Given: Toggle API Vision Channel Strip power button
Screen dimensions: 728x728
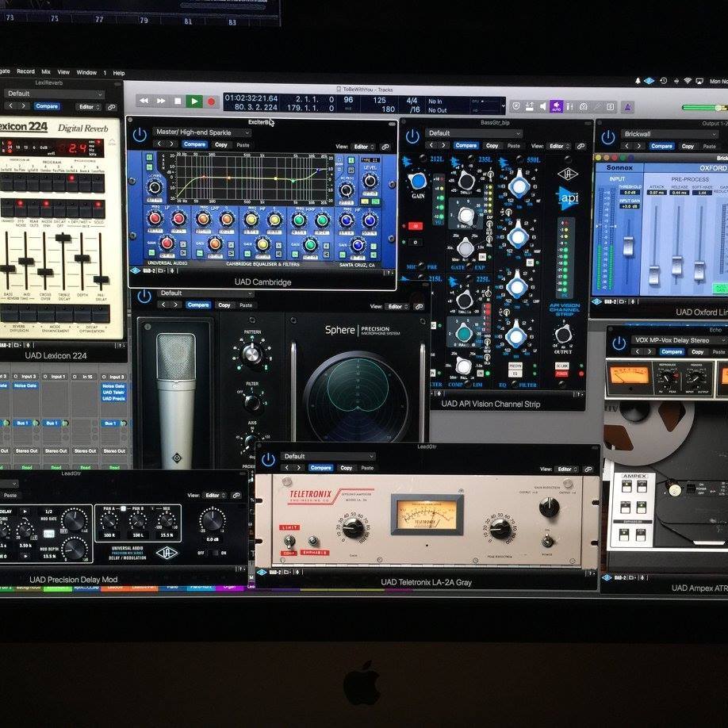Looking at the screenshot, I should 412,136.
